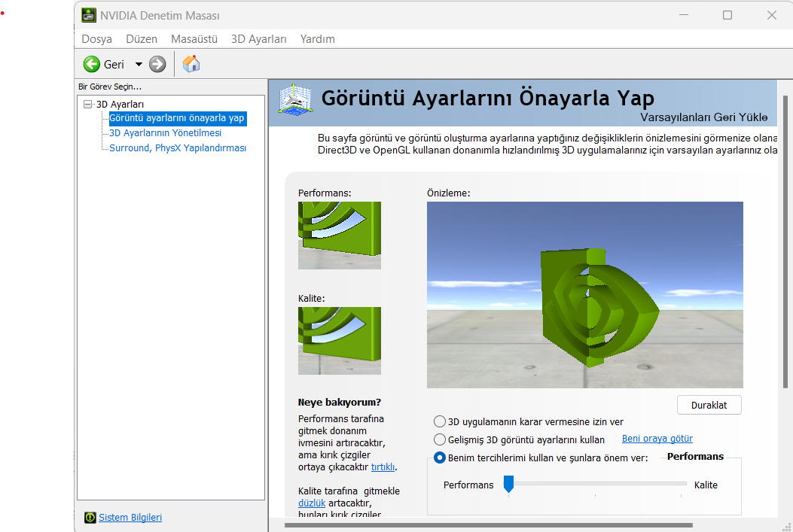The height and width of the screenshot is (532, 793).
Task: Open the Sistem Bilgileri link
Action: [x=130, y=518]
